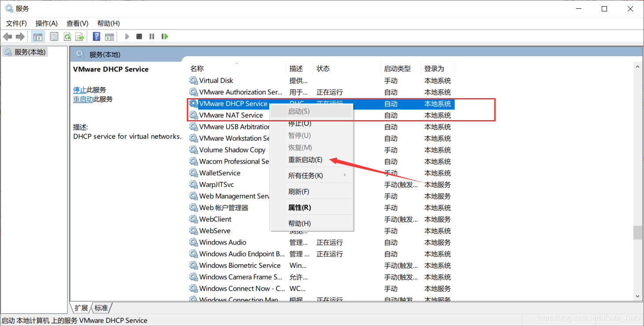The height and width of the screenshot is (326, 644).
Task: Click 正在运行 in the Windows Audio row
Action: 329,242
